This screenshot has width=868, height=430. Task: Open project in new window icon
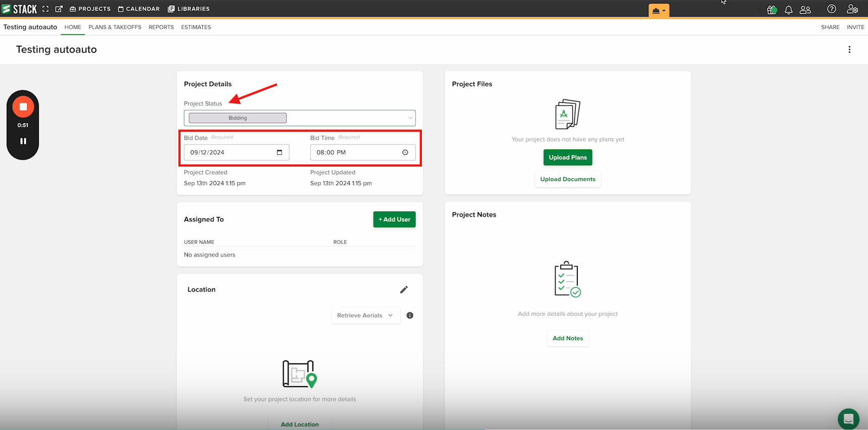(59, 9)
